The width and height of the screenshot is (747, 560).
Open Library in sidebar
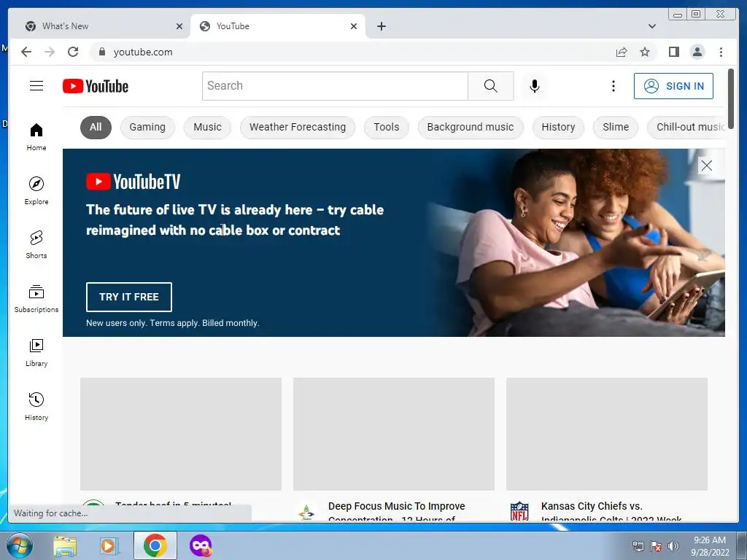pos(36,352)
